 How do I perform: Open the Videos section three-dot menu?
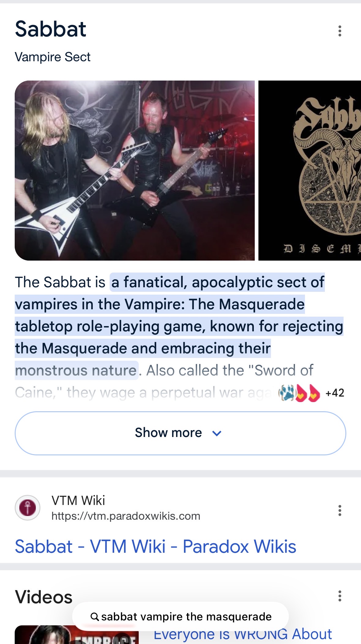[x=340, y=596]
